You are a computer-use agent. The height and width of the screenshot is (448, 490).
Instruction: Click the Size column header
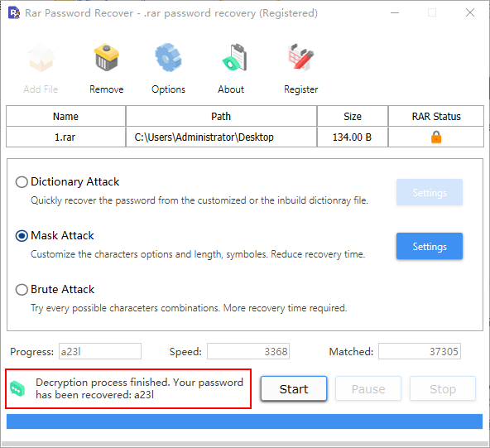[353, 116]
